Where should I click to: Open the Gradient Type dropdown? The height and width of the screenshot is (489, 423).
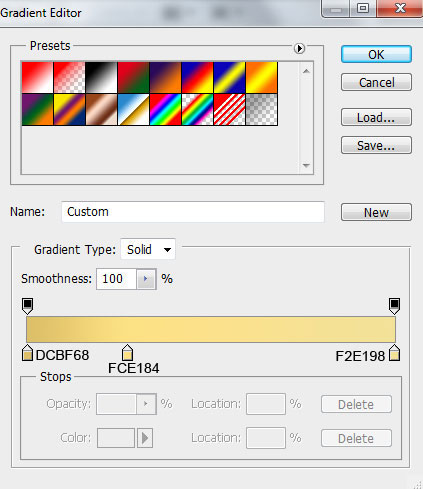pyautogui.click(x=148, y=249)
